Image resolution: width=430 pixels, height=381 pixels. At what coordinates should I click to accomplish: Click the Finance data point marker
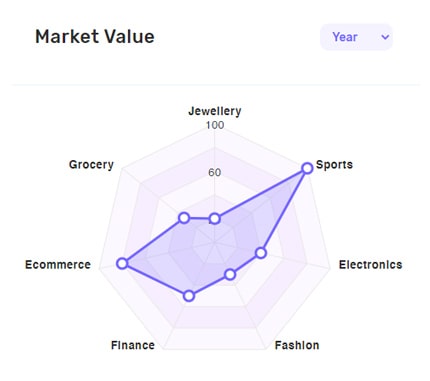pyautogui.click(x=189, y=296)
